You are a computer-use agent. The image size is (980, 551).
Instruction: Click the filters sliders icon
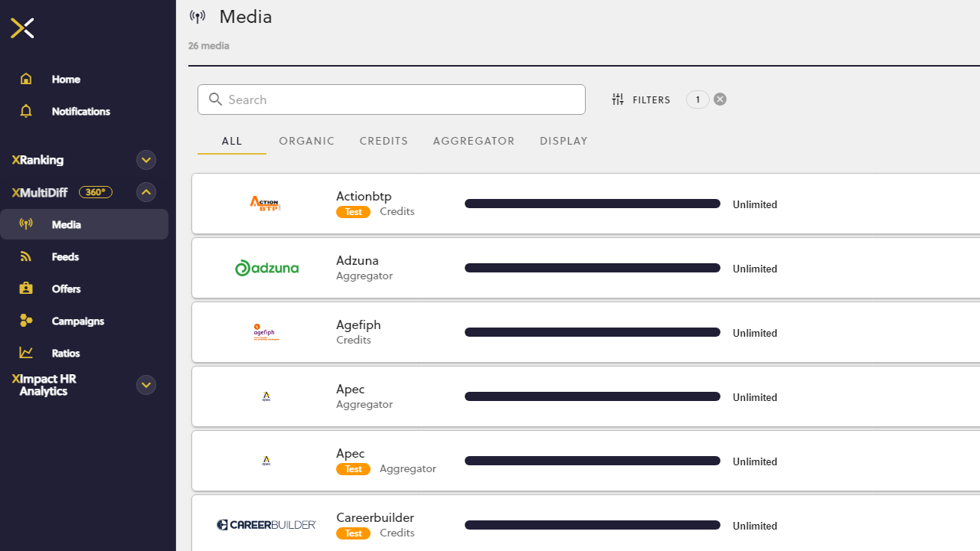(x=618, y=99)
